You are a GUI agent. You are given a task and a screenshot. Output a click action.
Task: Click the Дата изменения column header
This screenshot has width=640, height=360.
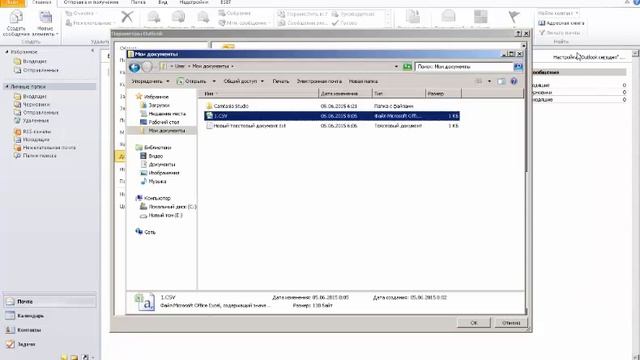click(345, 93)
